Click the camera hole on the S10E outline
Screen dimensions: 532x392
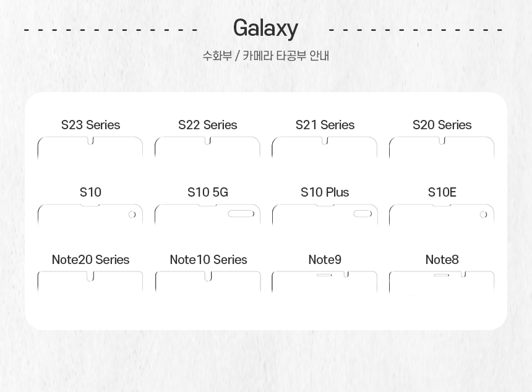(483, 215)
